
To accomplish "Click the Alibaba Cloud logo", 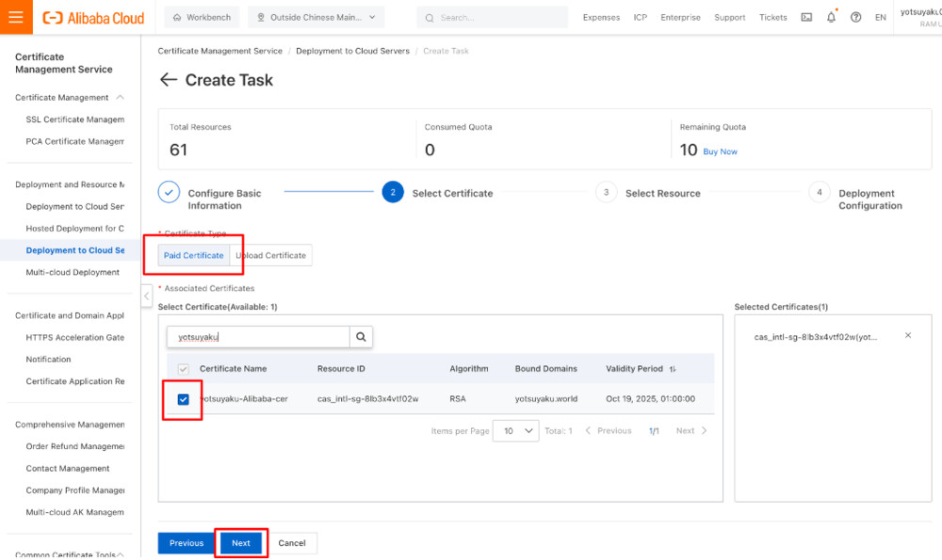I will click(x=93, y=16).
